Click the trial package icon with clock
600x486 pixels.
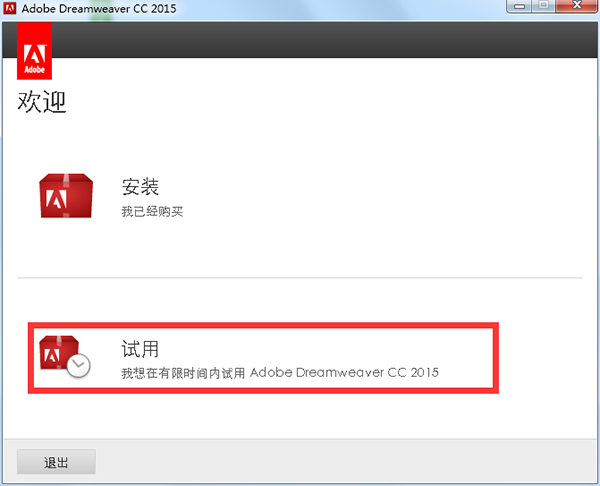pos(65,356)
